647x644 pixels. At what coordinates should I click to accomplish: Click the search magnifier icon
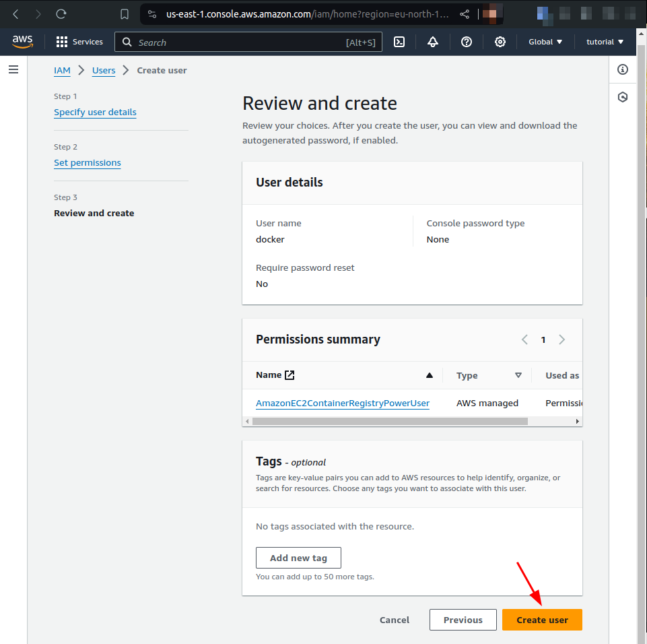click(127, 42)
